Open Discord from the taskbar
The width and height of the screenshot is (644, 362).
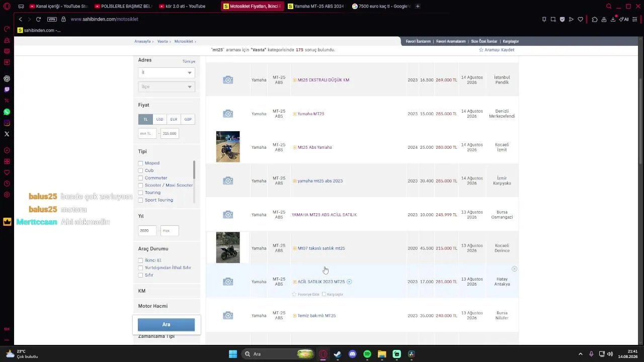[x=352, y=354]
